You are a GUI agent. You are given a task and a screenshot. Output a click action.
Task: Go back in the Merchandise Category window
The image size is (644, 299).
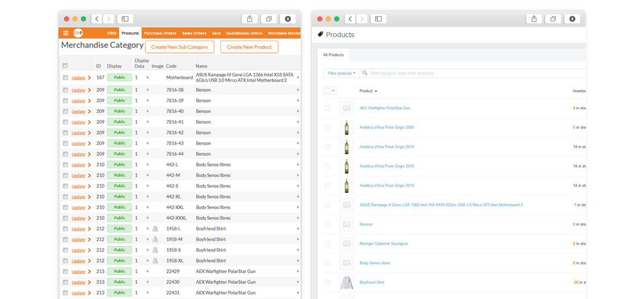(x=97, y=19)
